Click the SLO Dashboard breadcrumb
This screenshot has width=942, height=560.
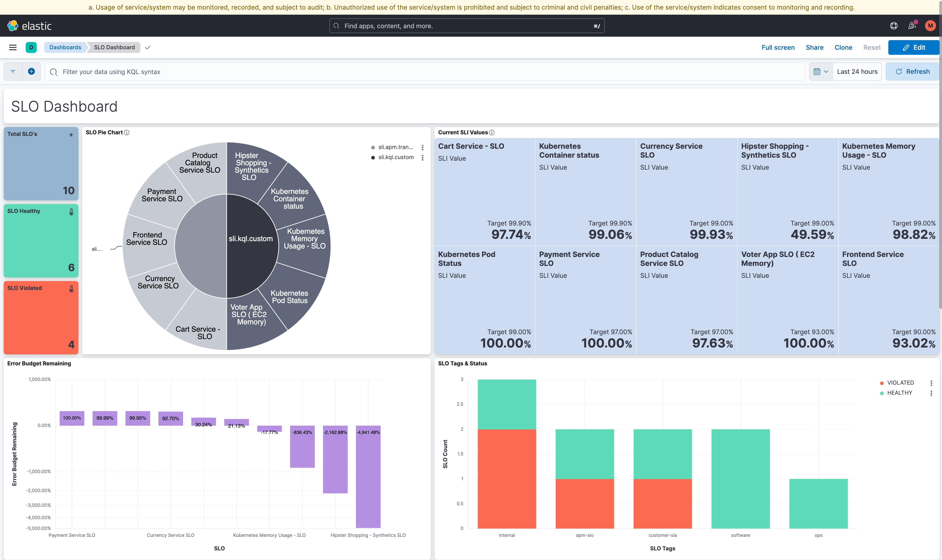click(114, 47)
